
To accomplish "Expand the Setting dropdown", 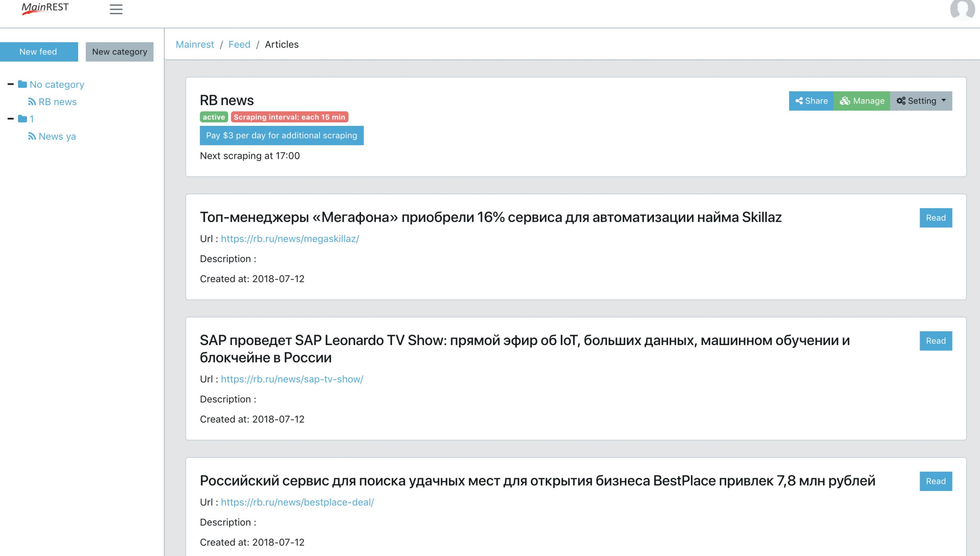I will [921, 101].
